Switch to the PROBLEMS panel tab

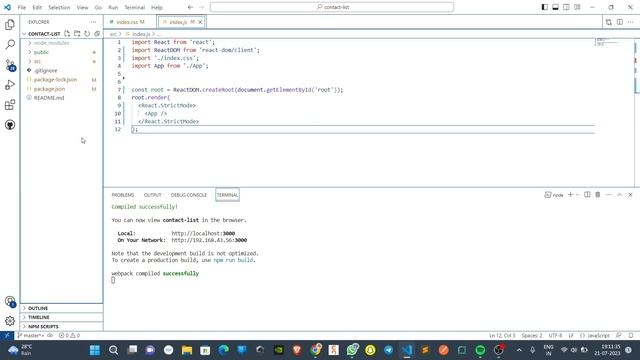(123, 195)
